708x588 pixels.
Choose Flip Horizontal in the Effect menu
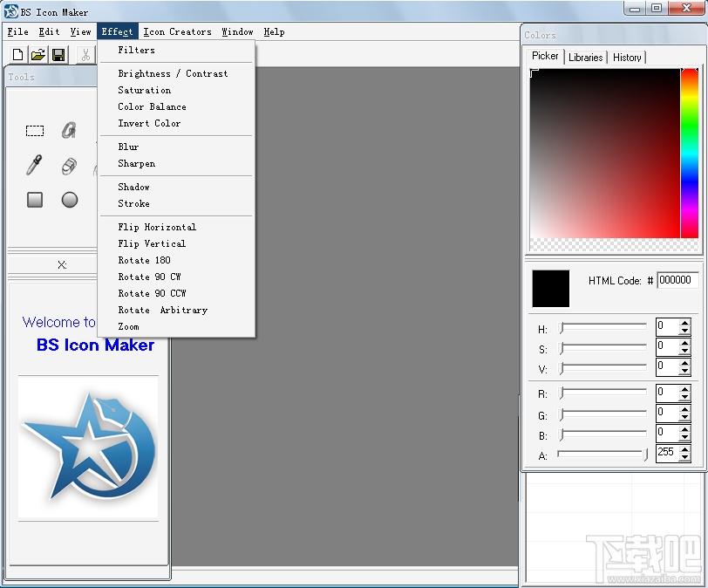tap(157, 227)
